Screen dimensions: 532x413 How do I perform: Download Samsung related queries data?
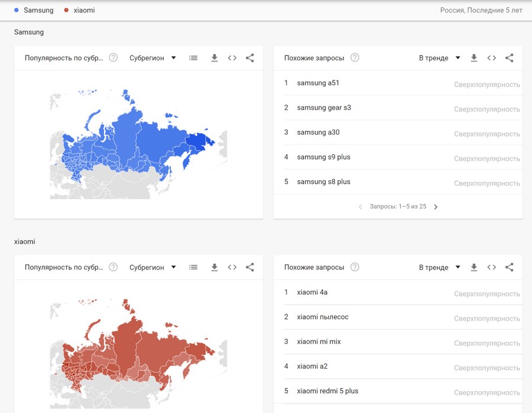(474, 58)
